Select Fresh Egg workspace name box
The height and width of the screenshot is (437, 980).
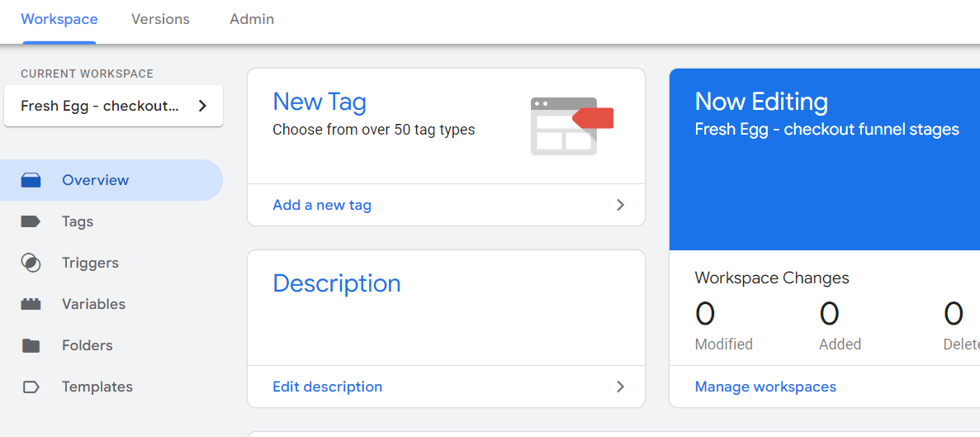click(113, 106)
